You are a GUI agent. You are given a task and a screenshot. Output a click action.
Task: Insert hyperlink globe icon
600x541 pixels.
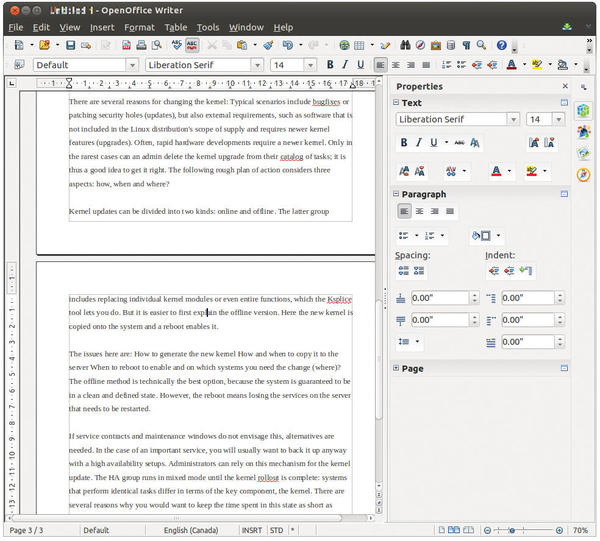pos(344,45)
